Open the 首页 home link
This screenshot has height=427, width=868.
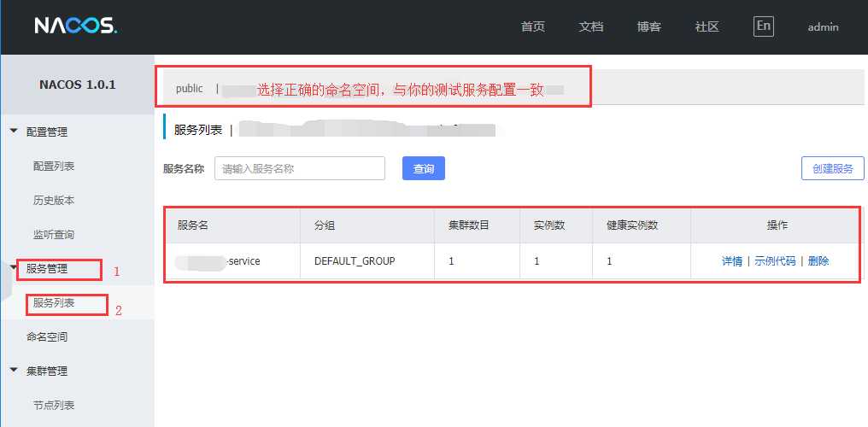pos(533,26)
